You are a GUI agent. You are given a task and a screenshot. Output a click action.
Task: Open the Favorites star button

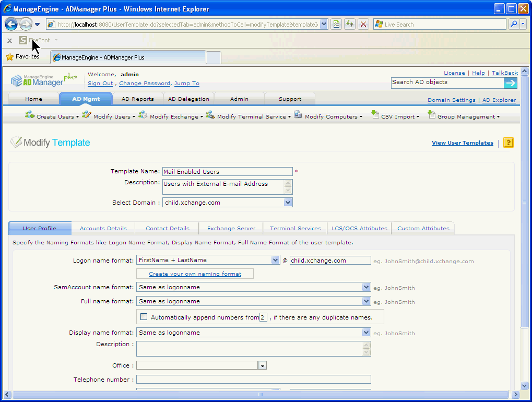(23, 57)
